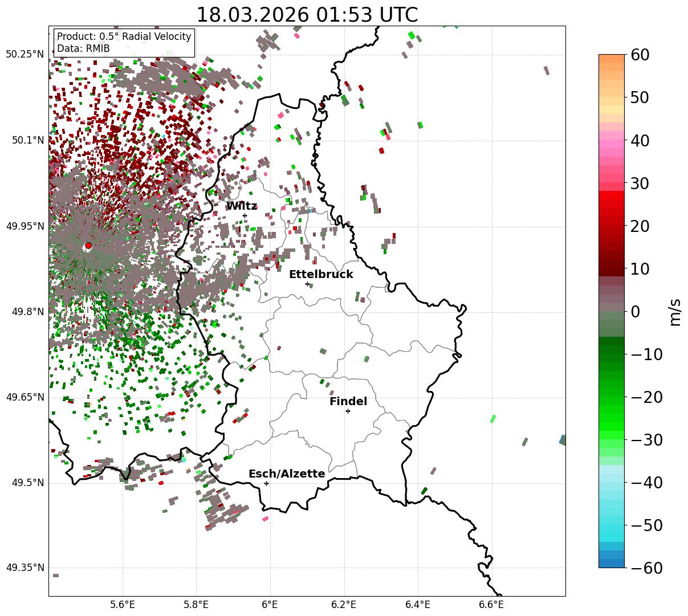Click the colorbar 'm/s' unit label

click(x=675, y=311)
